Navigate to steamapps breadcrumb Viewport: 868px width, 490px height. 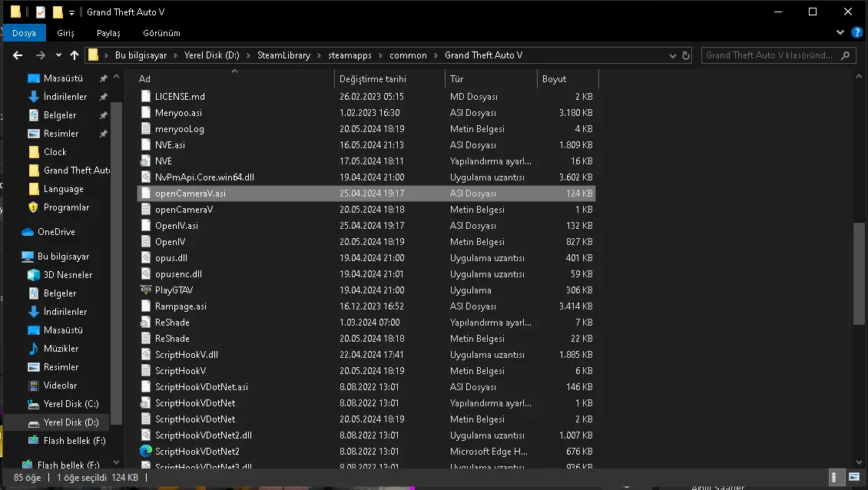point(350,55)
